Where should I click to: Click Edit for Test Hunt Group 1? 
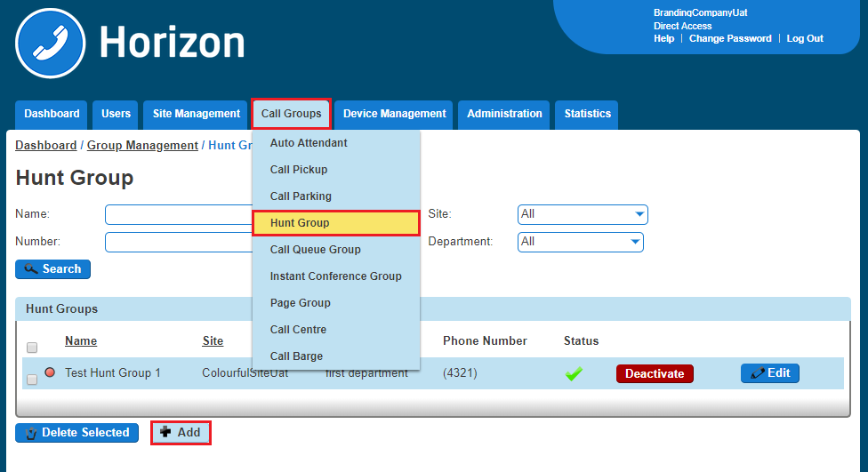coord(770,373)
